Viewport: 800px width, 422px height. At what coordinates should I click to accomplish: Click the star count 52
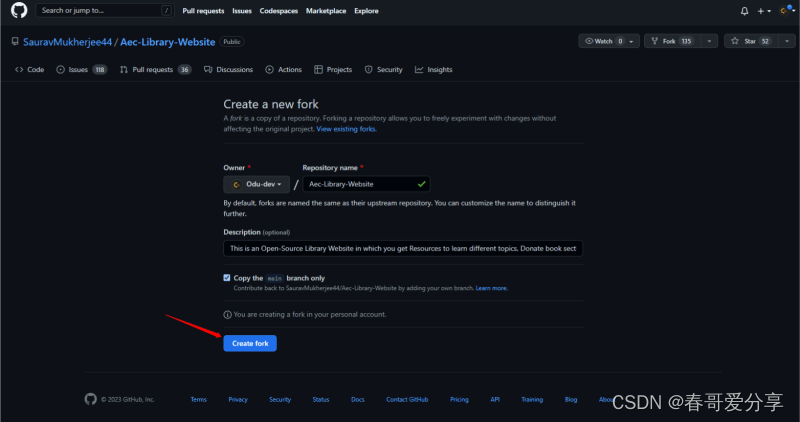pos(765,41)
